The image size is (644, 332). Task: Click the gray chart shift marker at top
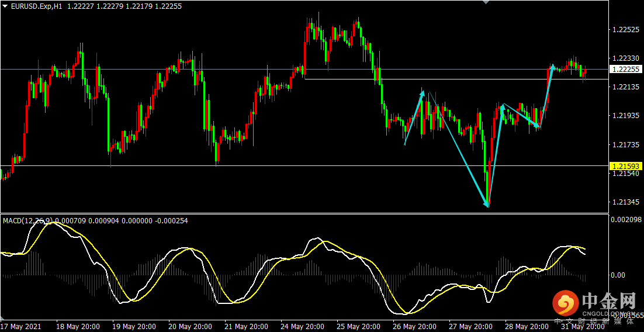[x=486, y=2]
